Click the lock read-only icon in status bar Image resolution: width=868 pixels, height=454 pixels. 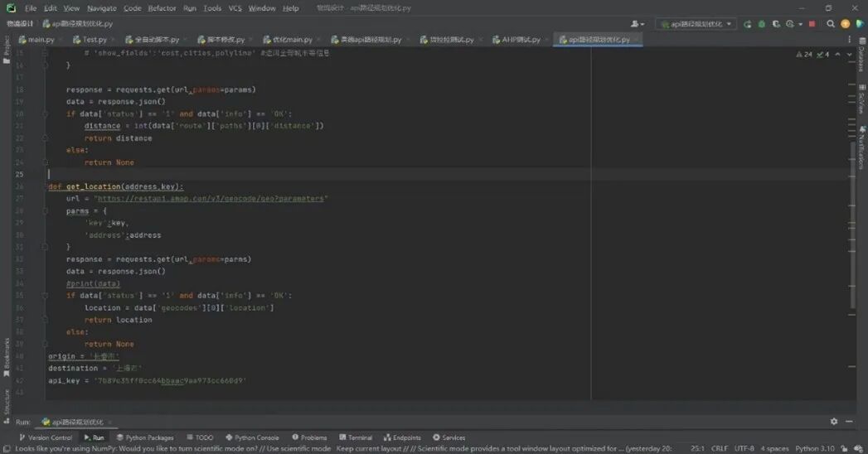coord(844,448)
